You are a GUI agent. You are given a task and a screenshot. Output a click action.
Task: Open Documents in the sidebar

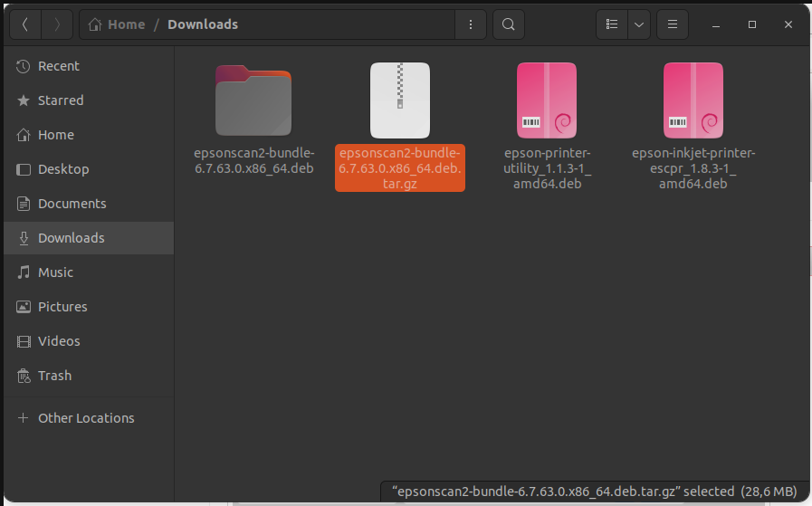89,204
